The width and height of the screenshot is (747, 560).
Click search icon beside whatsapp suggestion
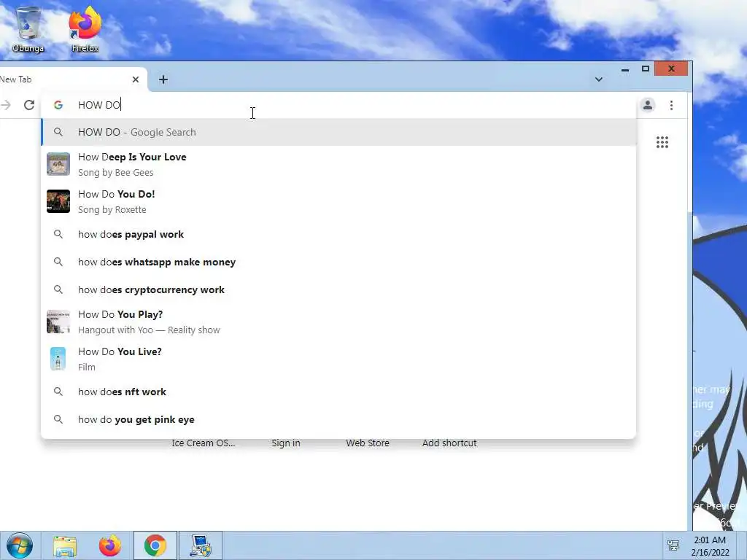[x=58, y=262]
